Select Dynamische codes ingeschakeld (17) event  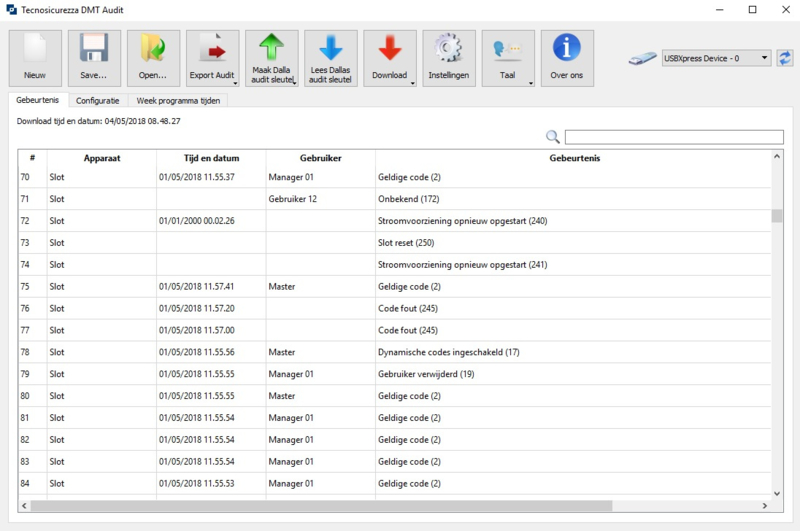448,352
